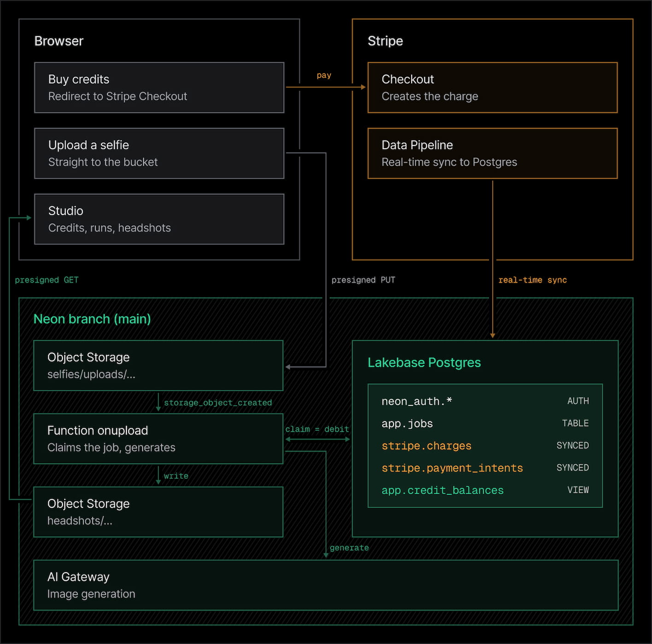Viewport: 652px width, 644px height.
Task: Click the "SYNCED" tag beside stripe.charges
Action: [572, 445]
